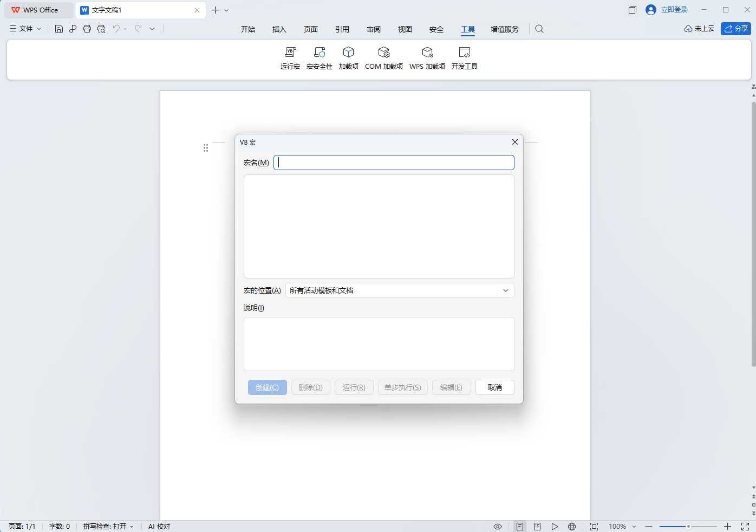This screenshot has width=756, height=532.
Task: Click the print icon in quick toolbar
Action: [x=87, y=29]
